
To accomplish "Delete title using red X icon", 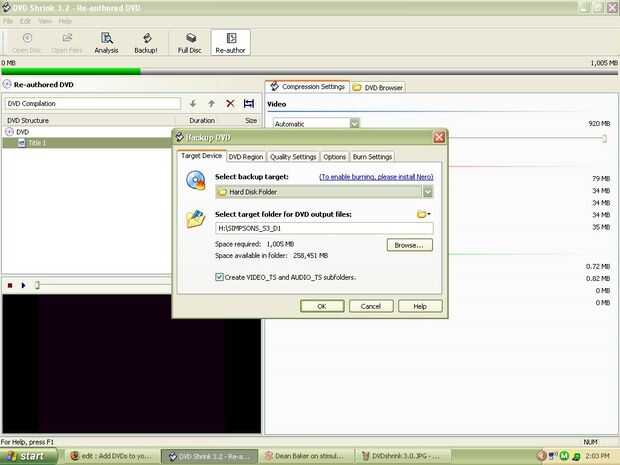I will [230, 104].
